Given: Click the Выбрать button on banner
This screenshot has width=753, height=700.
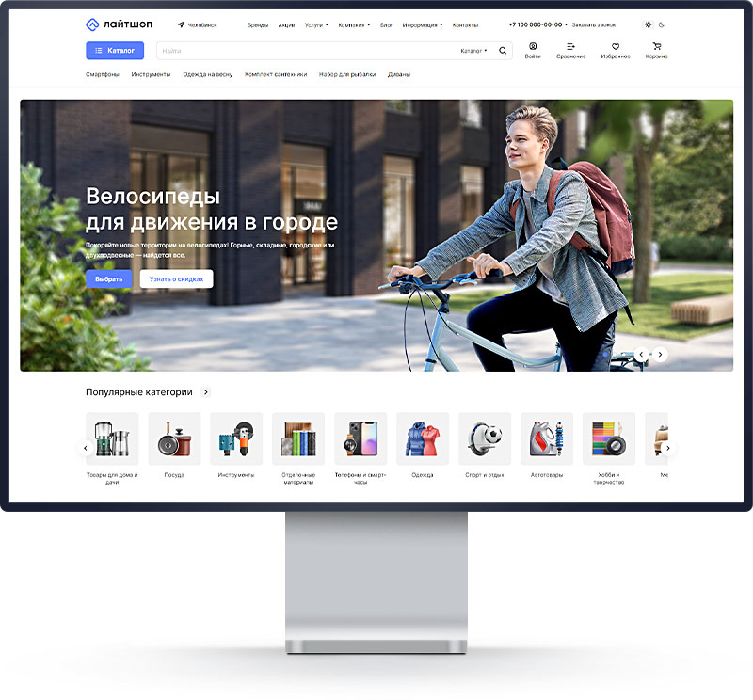Looking at the screenshot, I should tap(109, 279).
